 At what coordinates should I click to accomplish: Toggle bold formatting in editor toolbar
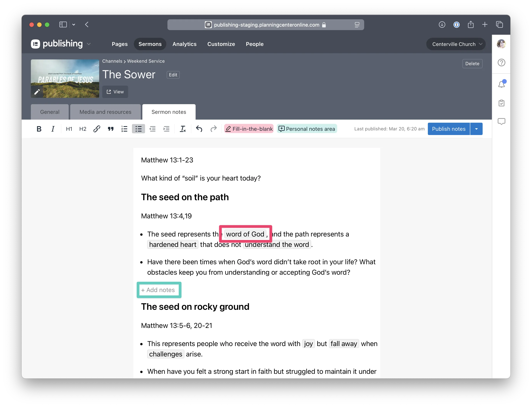pyautogui.click(x=39, y=129)
